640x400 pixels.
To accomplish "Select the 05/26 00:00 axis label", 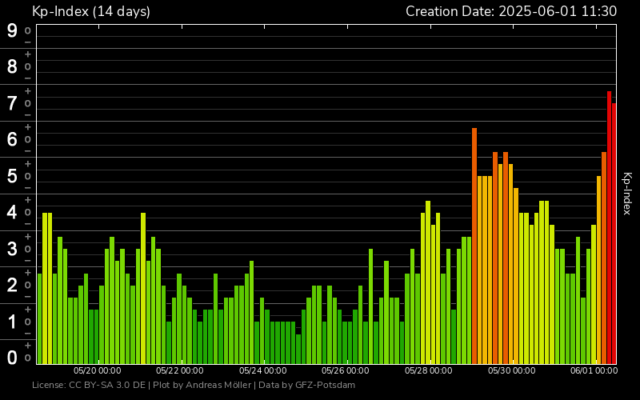I will (346, 370).
